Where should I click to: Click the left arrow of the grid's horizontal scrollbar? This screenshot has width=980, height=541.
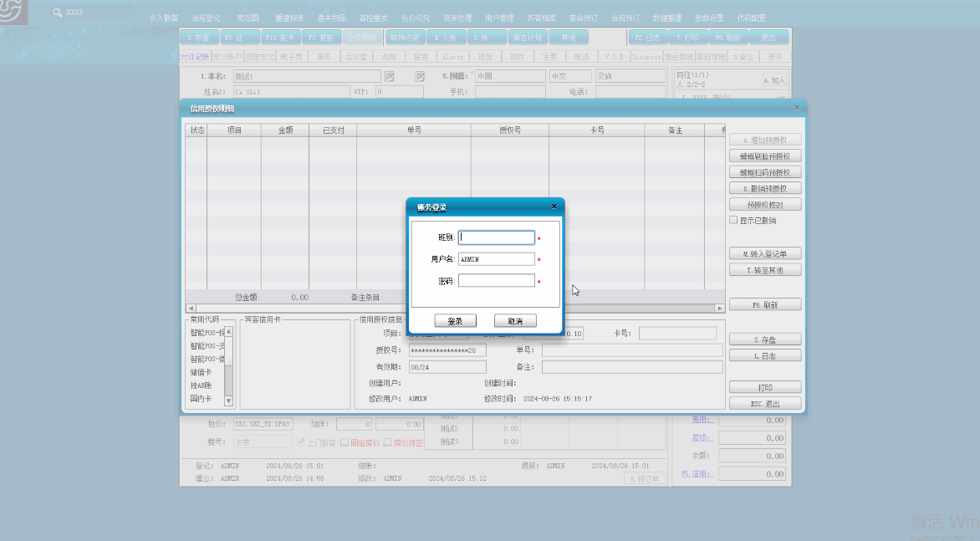tap(191, 308)
